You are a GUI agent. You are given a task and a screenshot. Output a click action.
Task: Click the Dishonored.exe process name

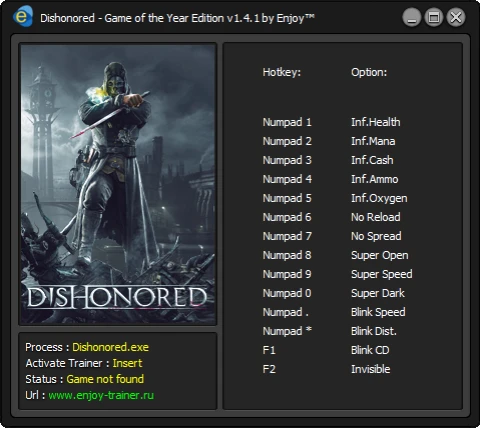click(110, 347)
